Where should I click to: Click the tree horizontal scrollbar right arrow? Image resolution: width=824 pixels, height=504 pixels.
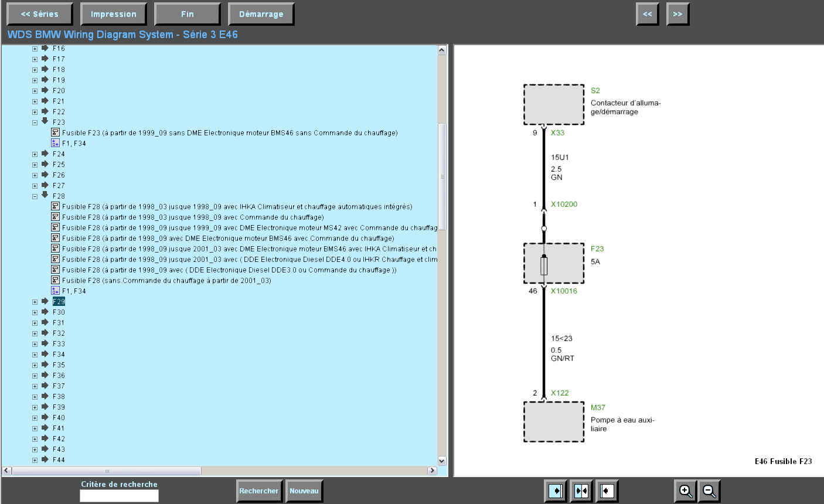pos(433,471)
